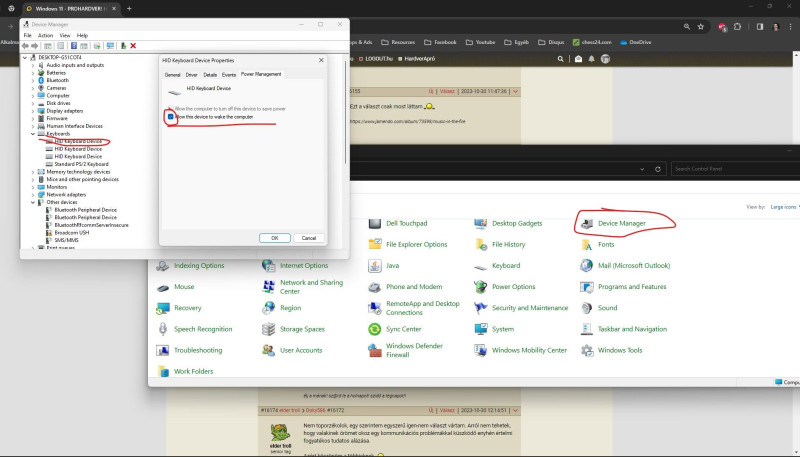Image resolution: width=800 pixels, height=457 pixels.
Task: Click OK in keyboard properties dialog
Action: [274, 238]
